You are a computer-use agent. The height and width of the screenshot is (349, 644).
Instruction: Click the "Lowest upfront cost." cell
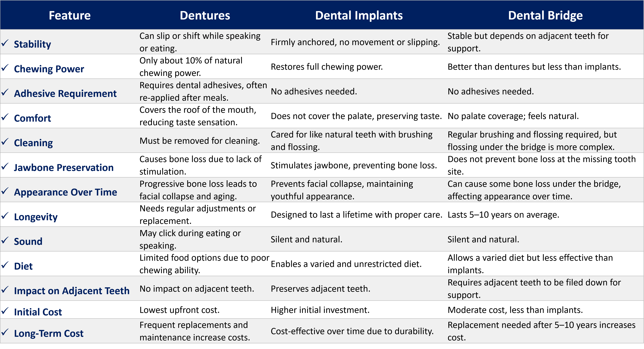tap(179, 310)
